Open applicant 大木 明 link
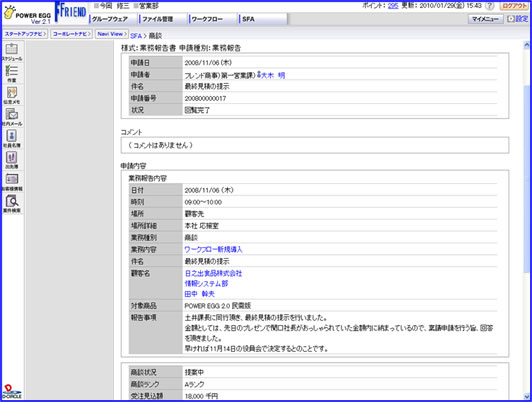 pos(273,75)
